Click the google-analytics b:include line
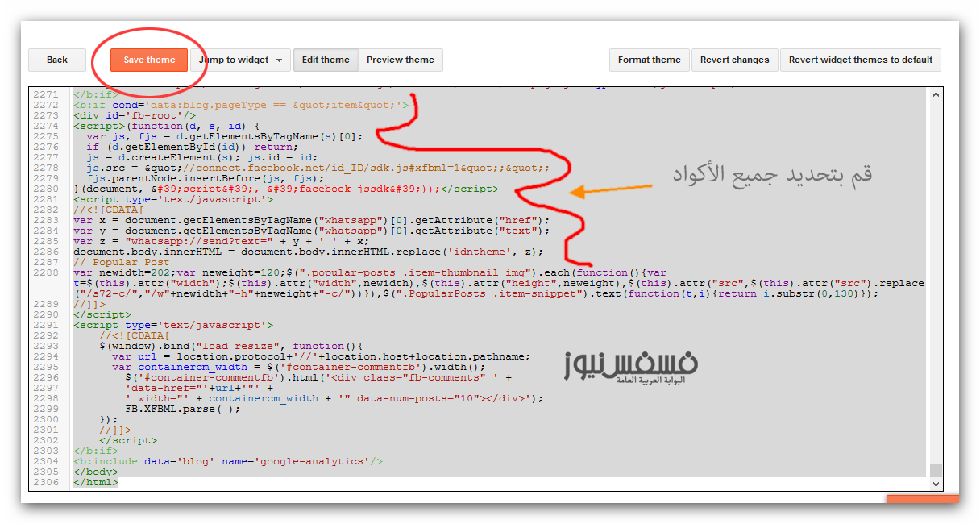Image resolution: width=980 pixels, height=524 pixels. coord(228,461)
